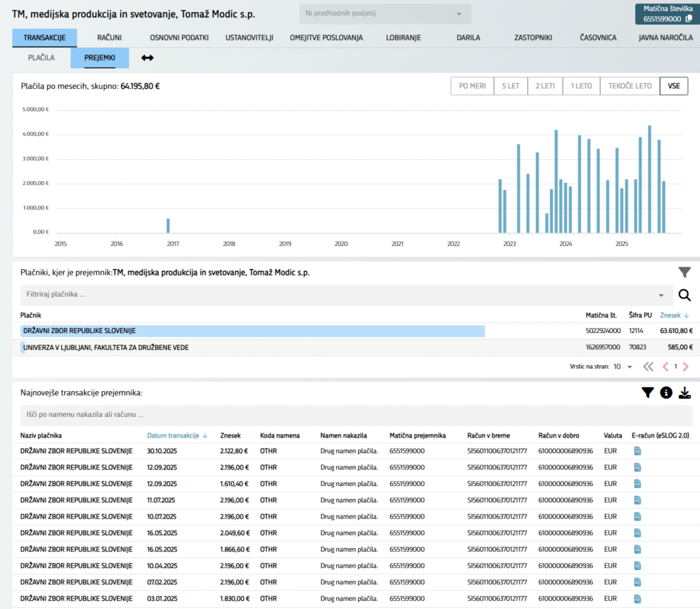
Task: Expand the Filtriraj plačnika dropdown arrow
Action: point(661,295)
